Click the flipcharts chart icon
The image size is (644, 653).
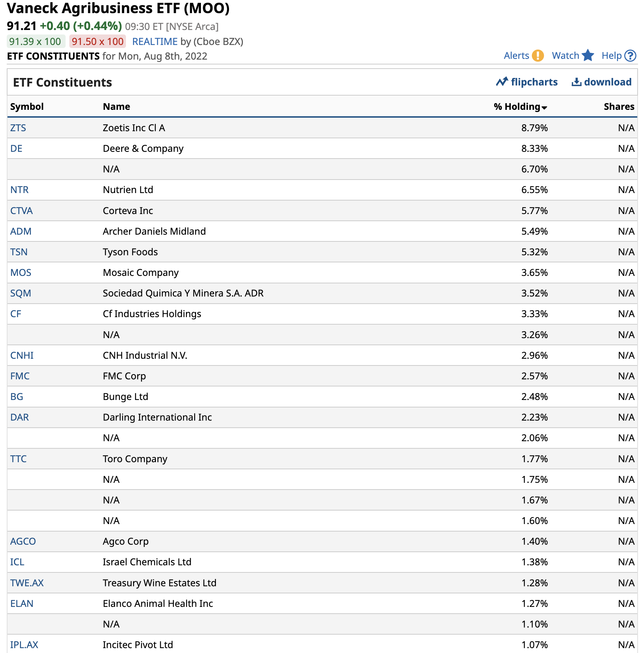[502, 82]
